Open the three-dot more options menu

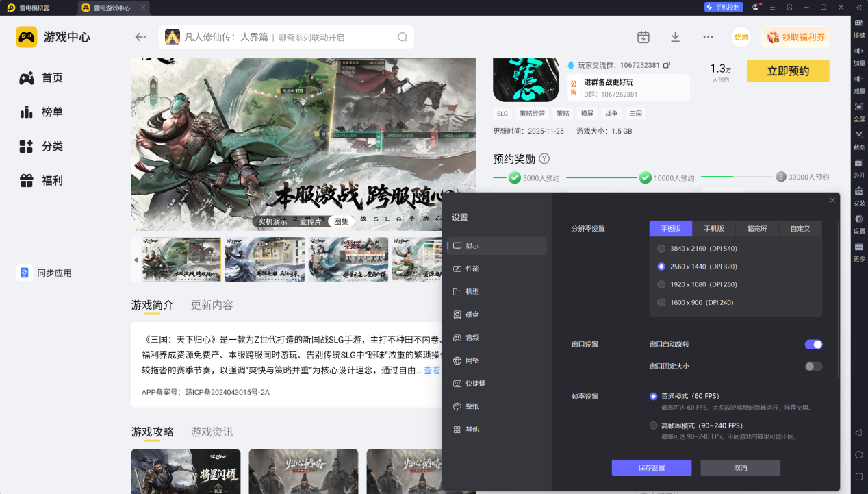pyautogui.click(x=708, y=37)
